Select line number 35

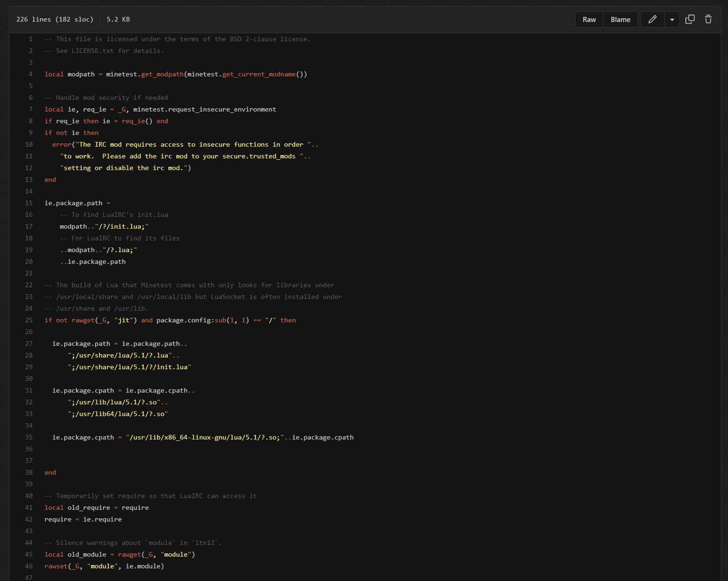pos(29,438)
